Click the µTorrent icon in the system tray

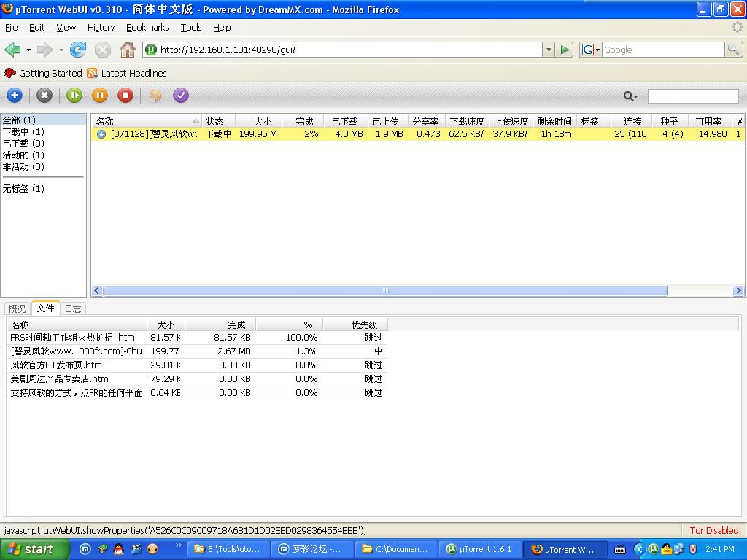(653, 549)
